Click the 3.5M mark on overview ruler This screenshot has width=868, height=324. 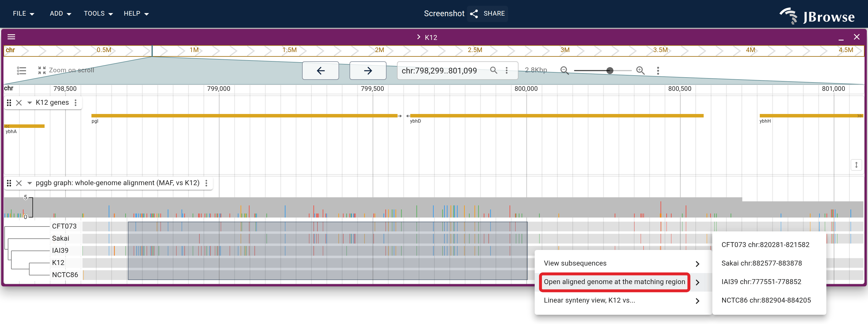pyautogui.click(x=660, y=50)
